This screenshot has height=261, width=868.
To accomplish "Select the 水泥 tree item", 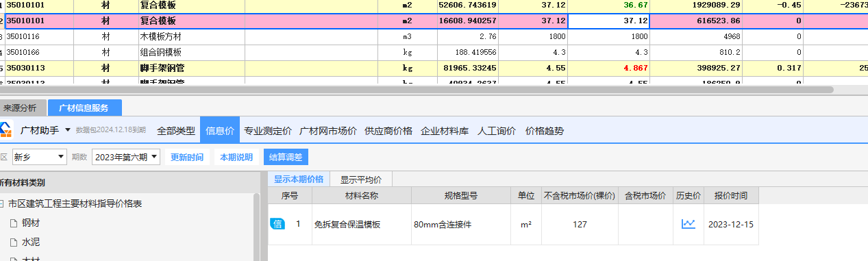I will tap(32, 242).
